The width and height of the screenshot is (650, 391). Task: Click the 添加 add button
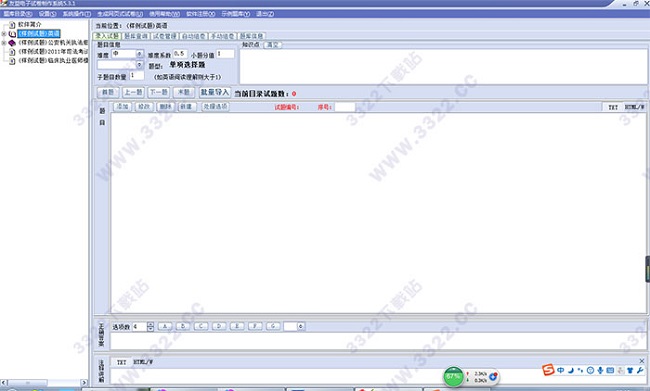pyautogui.click(x=122, y=107)
